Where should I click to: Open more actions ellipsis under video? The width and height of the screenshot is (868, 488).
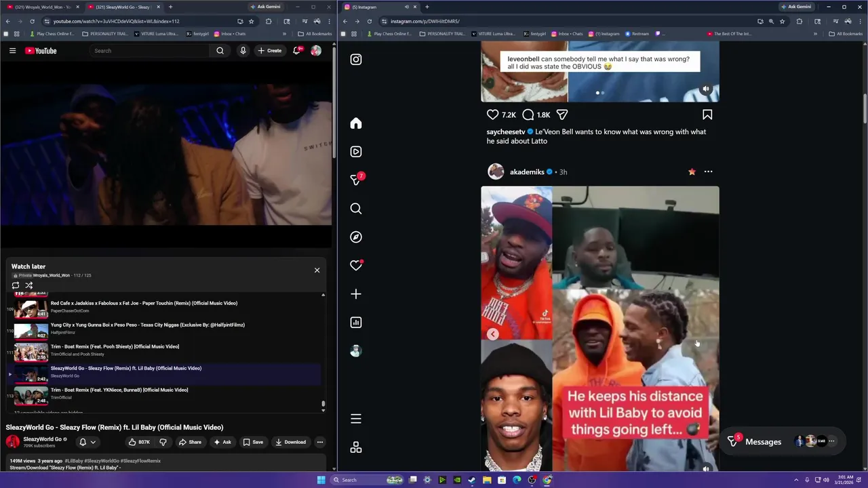pos(320,442)
